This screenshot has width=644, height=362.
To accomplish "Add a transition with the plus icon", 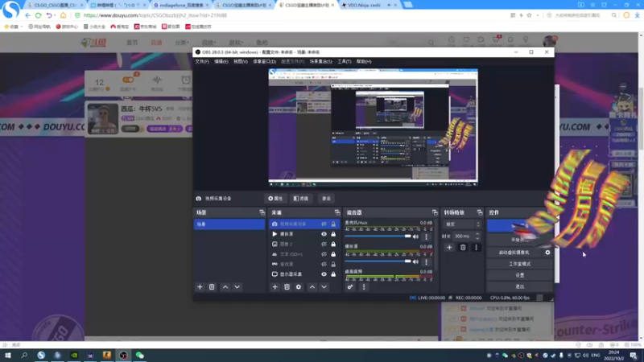I will pos(449,248).
